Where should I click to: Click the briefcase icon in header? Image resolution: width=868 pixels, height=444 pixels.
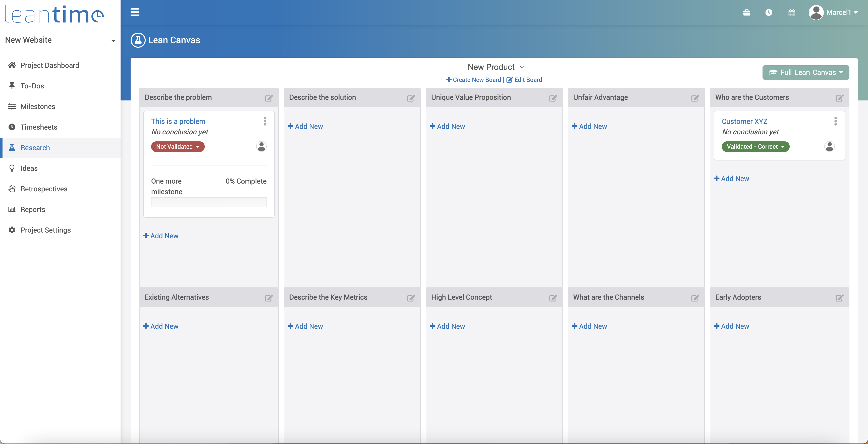click(x=746, y=13)
